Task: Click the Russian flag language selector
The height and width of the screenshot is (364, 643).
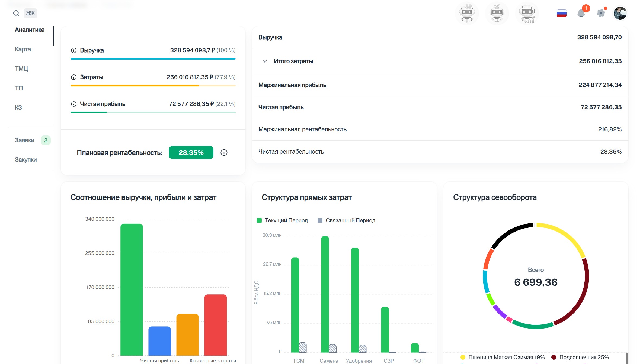Action: (561, 13)
